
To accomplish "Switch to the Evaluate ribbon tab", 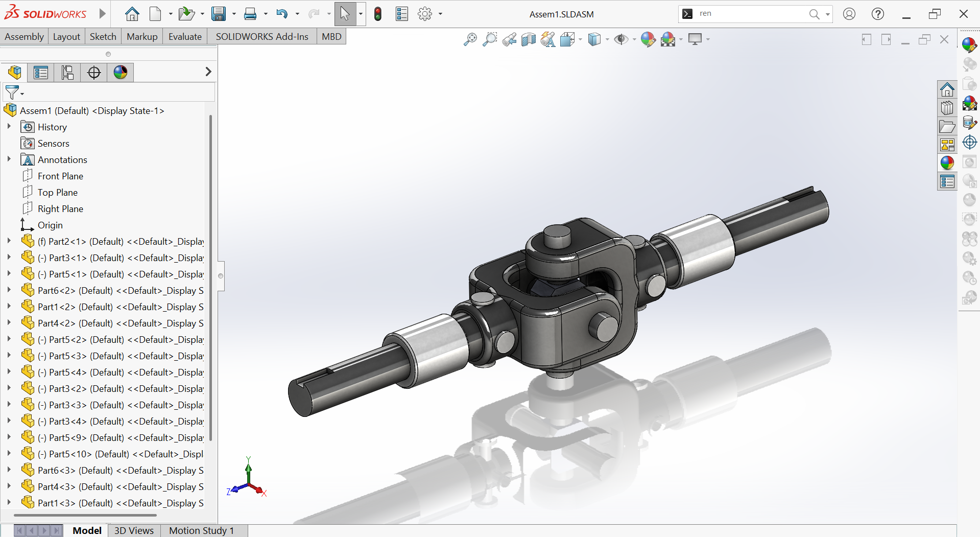I will (185, 37).
